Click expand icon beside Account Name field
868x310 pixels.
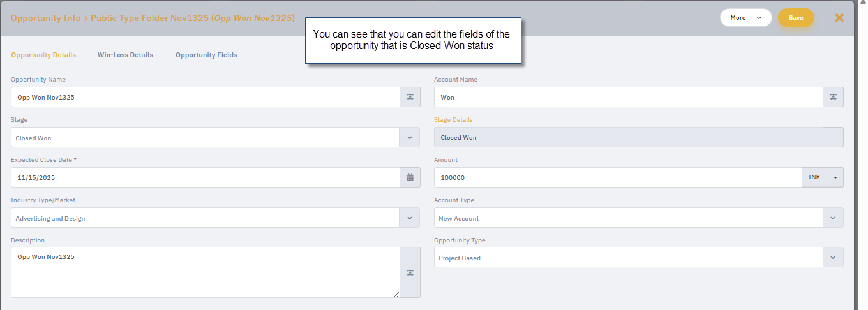[833, 97]
